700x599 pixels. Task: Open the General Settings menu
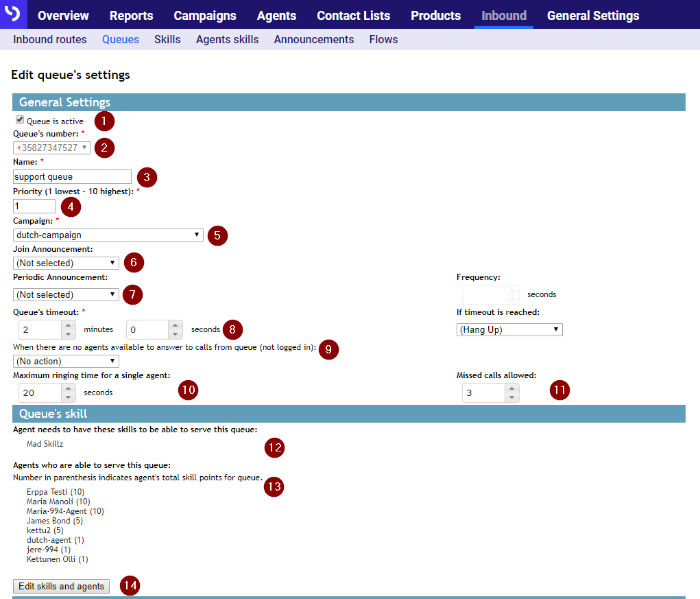pyautogui.click(x=593, y=16)
